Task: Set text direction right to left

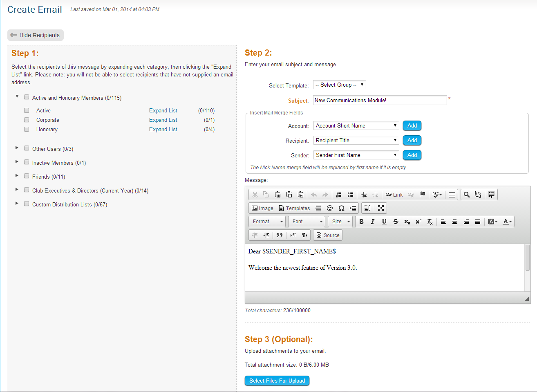Action: (x=304, y=235)
